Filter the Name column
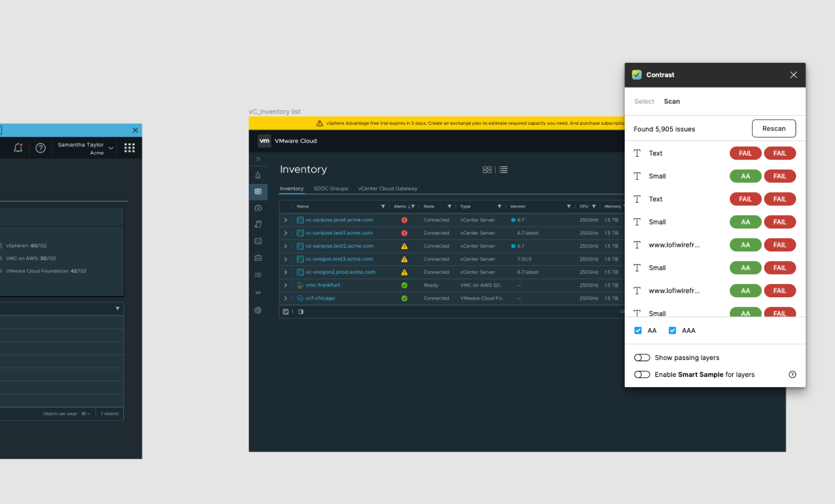Screen dimensions: 835x504 point(383,206)
